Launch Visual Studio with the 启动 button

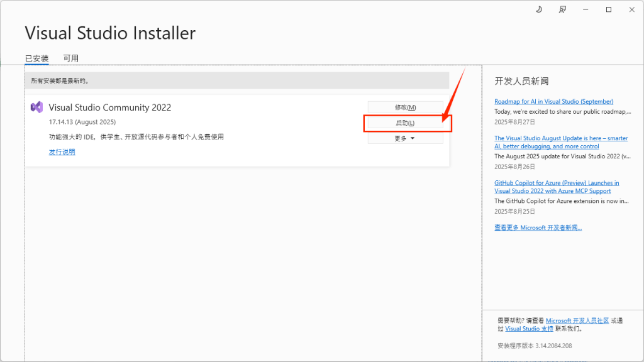(x=404, y=123)
